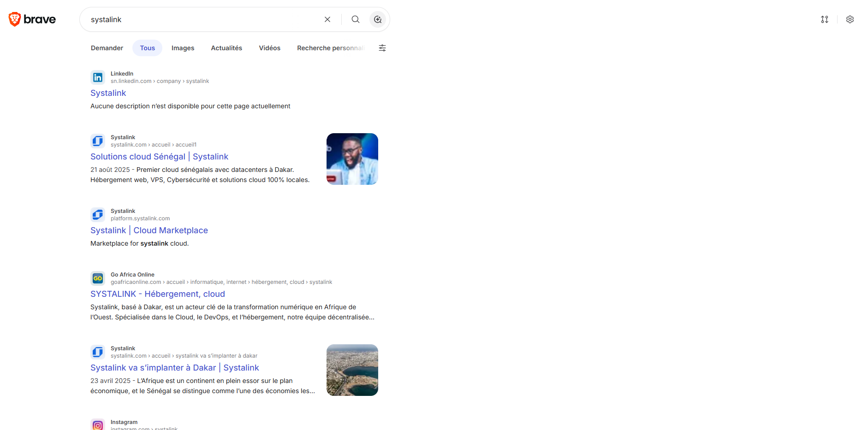Viewport: 868px width, 430px height.
Task: Click systalink.com › accueil › accueil1 breadcrumb
Action: point(154,145)
